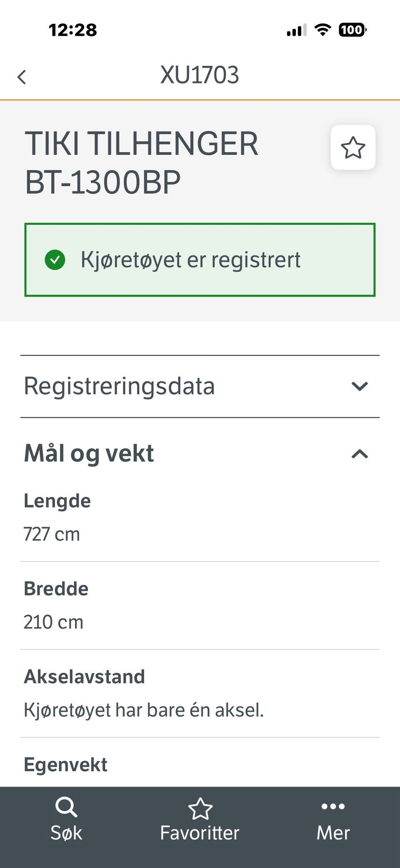This screenshot has height=868, width=400.
Task: Tap the Mer three-dots icon
Action: [x=333, y=806]
